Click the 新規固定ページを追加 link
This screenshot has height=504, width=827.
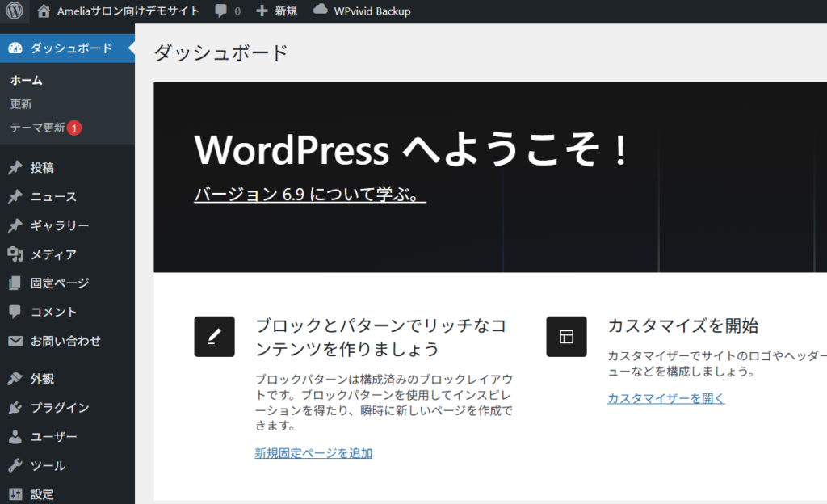coord(313,453)
